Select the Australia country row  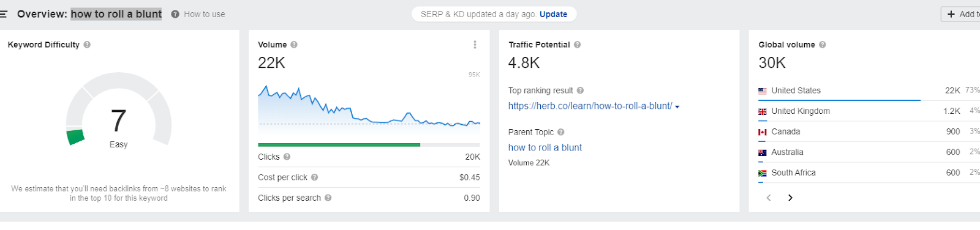(x=869, y=152)
